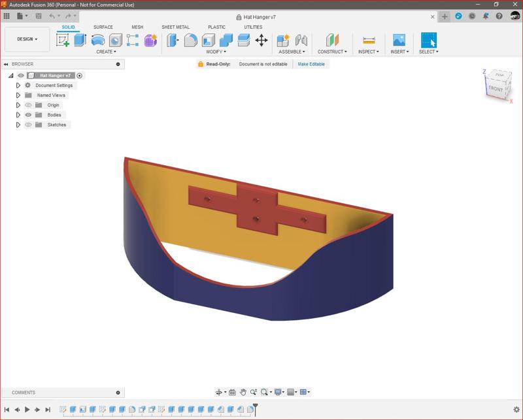
Task: Select the Revolve tool
Action: (97, 40)
